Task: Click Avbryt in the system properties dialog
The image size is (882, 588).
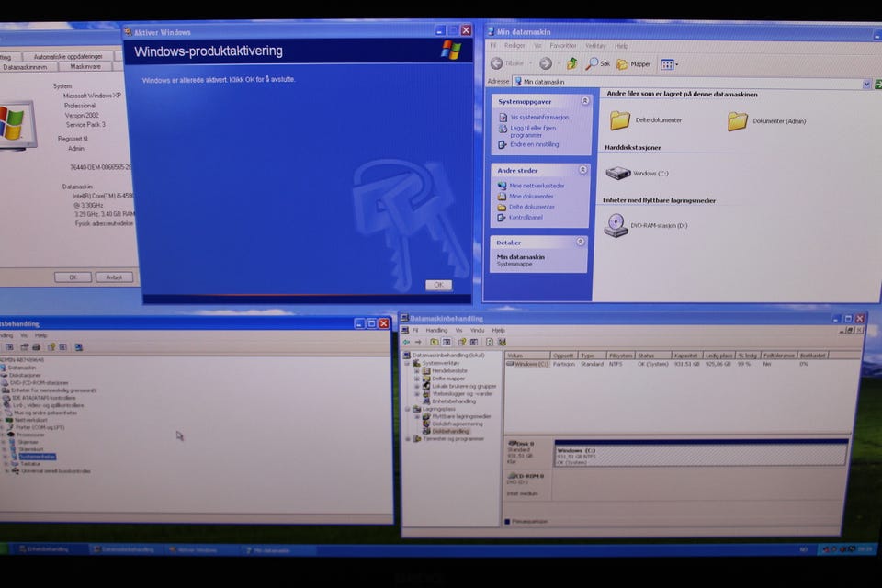Action: 114,277
